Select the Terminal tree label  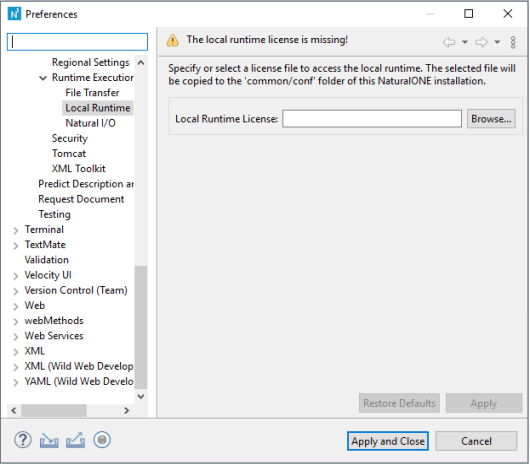point(44,229)
